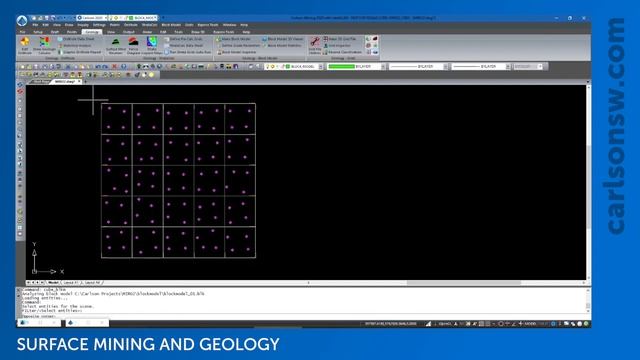
Task: Run Strata Grids Auto Run
Action: (188, 52)
